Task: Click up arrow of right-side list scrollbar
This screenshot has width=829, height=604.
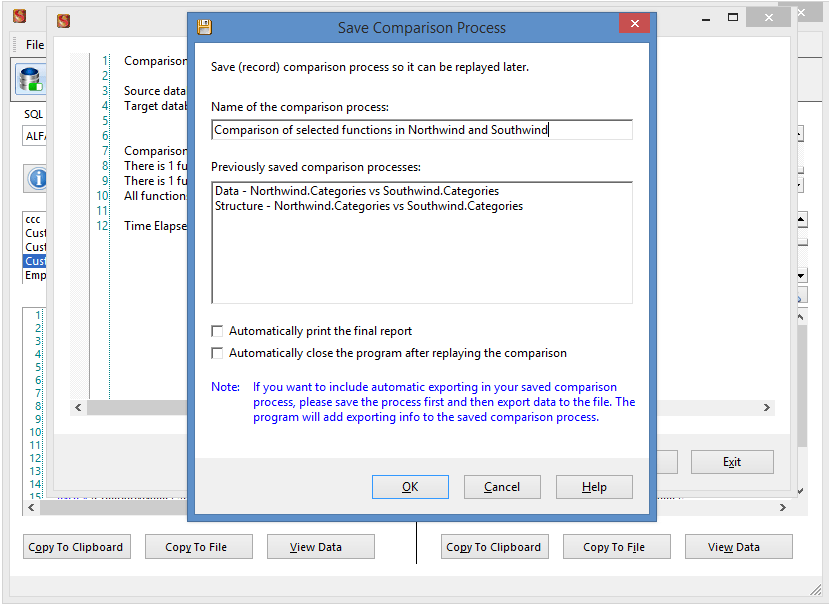Action: coord(802,219)
